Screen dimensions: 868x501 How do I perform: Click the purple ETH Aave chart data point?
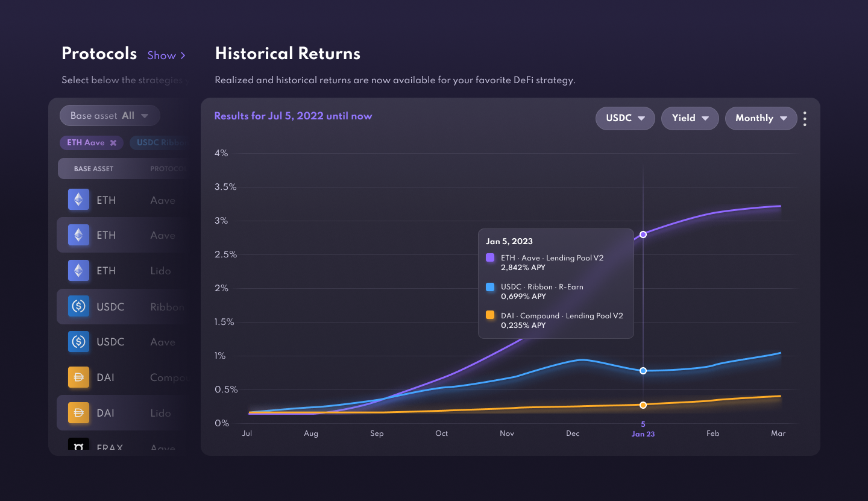(x=643, y=234)
